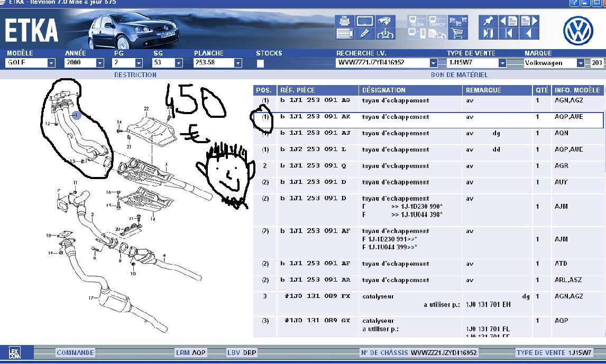Click the full-screen frame icon

364,21
